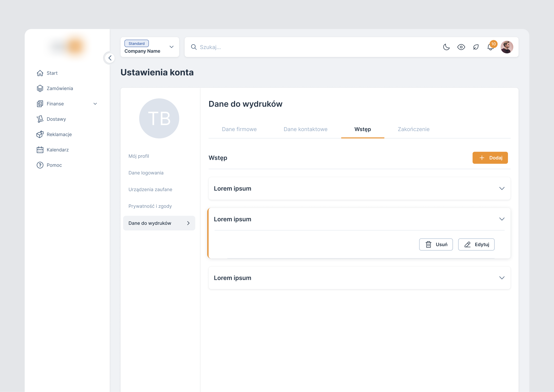
Task: Switch to the Dane firmowe tab
Action: click(239, 129)
